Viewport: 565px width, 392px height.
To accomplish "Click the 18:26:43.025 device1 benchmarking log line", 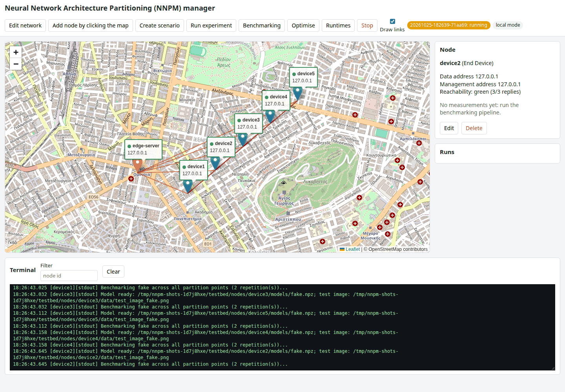I will pyautogui.click(x=150, y=288).
